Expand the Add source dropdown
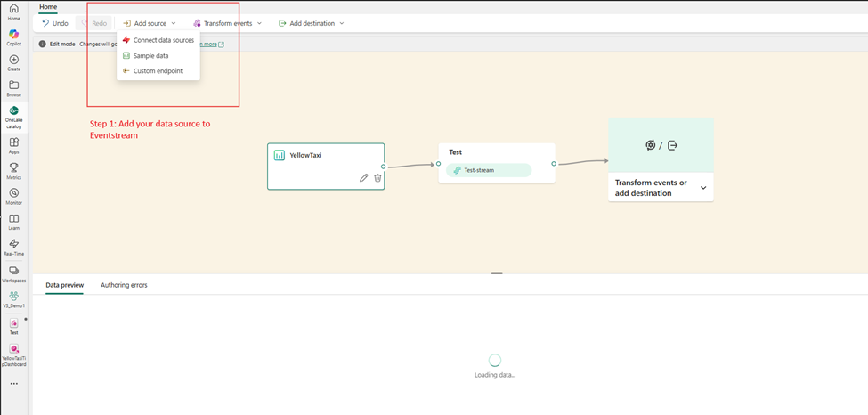 coord(150,23)
